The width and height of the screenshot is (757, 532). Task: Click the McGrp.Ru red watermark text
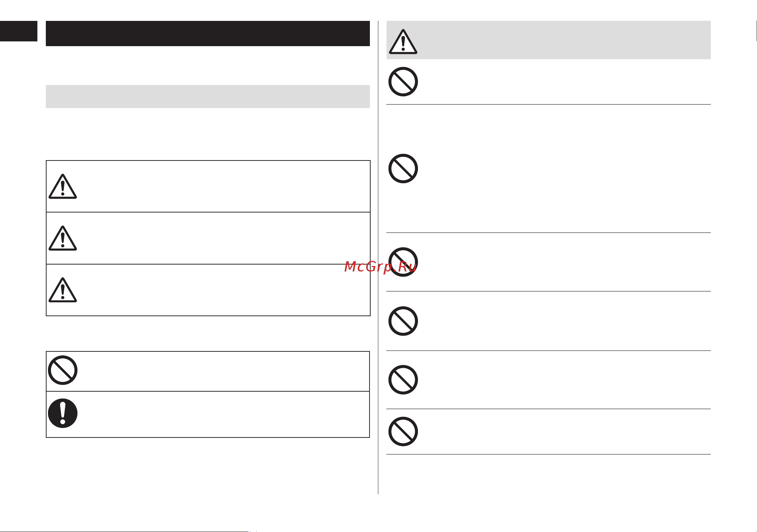coord(380,267)
